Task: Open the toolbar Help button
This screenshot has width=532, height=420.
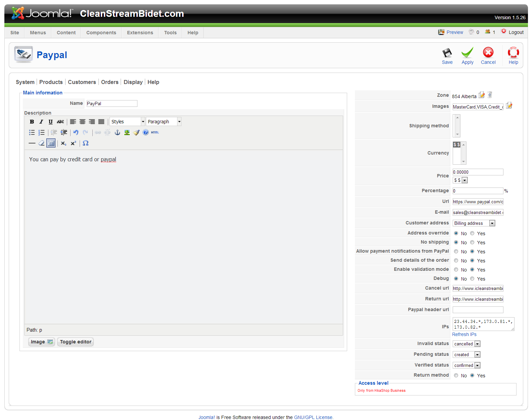Action: 513,56
